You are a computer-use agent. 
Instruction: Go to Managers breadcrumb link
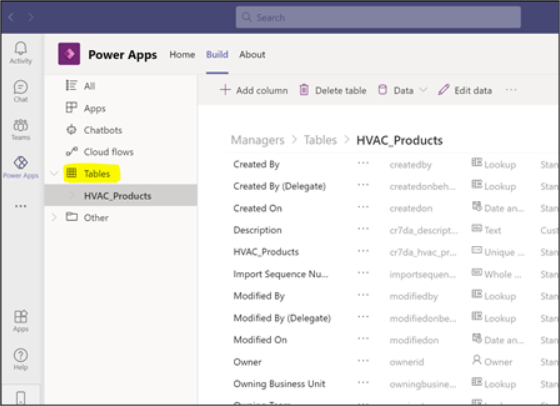[x=258, y=140]
